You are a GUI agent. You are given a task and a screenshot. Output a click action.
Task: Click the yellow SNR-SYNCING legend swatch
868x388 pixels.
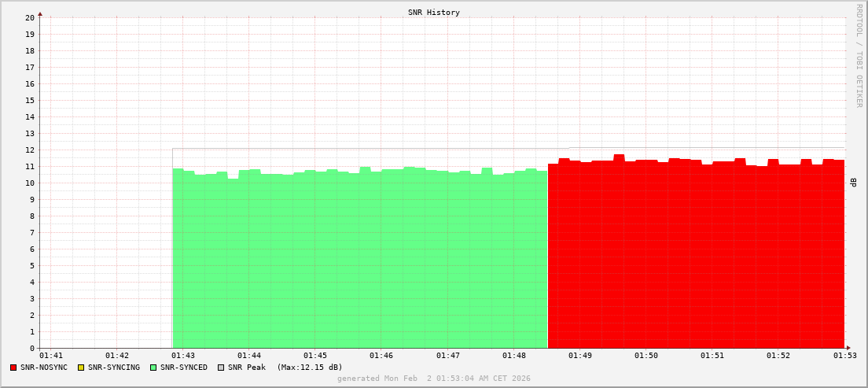80,368
